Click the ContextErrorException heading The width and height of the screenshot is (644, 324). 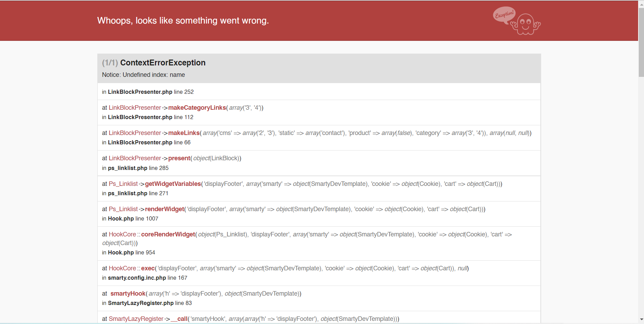(163, 63)
